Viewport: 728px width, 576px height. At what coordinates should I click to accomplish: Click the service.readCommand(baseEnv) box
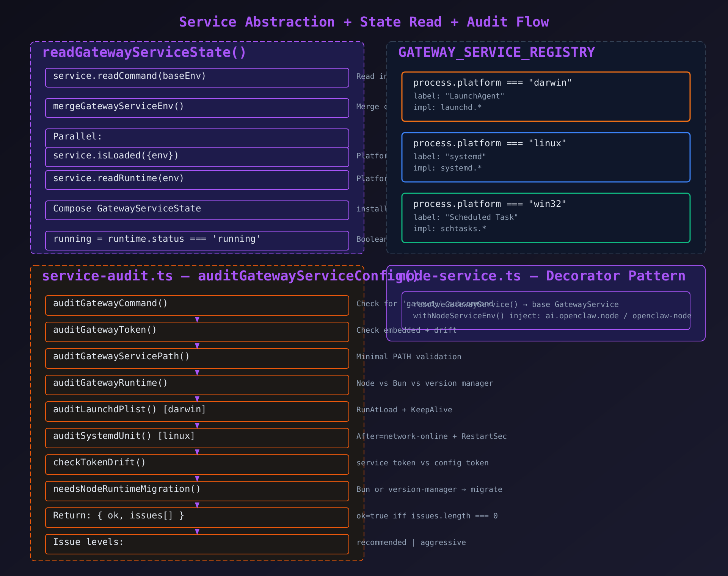point(197,78)
